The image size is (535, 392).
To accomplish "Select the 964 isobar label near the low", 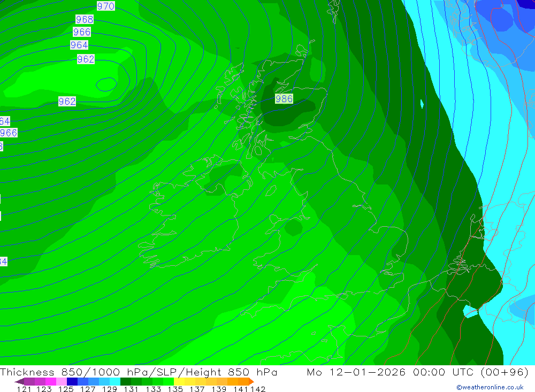I will (79, 45).
